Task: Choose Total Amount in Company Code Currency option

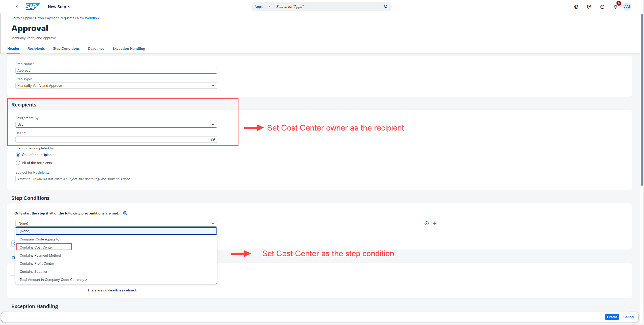Action: (x=116, y=280)
